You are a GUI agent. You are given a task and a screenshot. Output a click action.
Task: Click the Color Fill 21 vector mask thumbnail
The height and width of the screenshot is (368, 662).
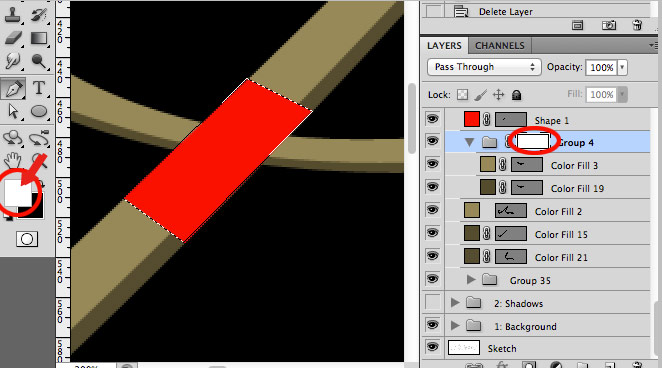511,257
